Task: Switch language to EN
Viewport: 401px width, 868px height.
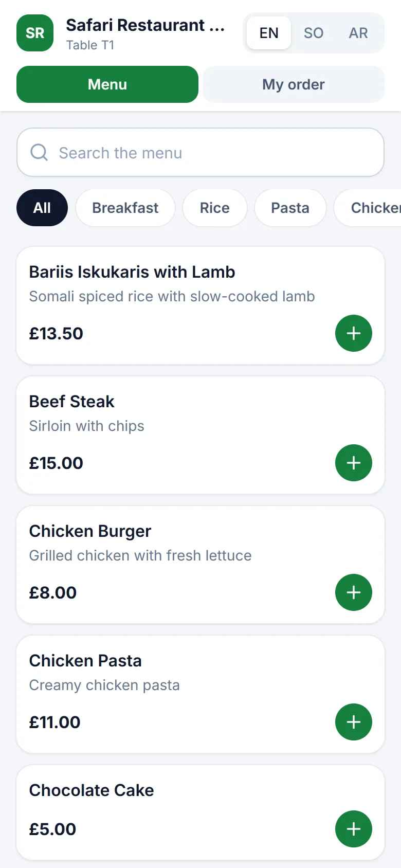Action: [269, 33]
